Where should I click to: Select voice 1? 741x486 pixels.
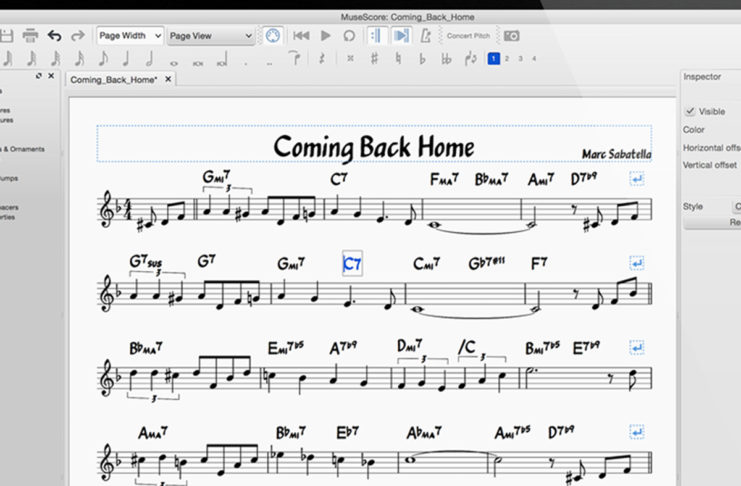click(493, 59)
